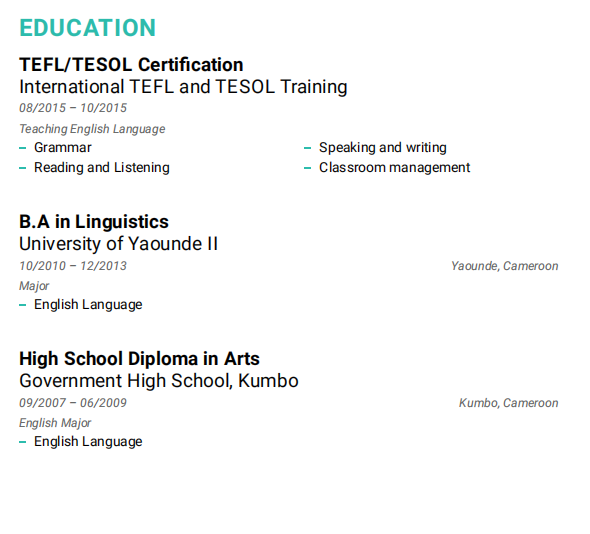Click University of Yaounde II text
Viewport: 590px width, 534px height.
[x=119, y=244]
